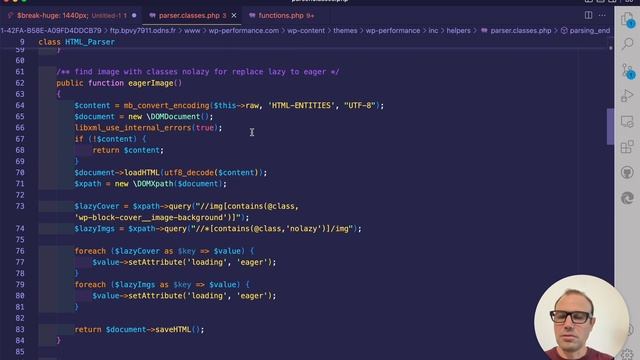Switch to the $break-huge Untitled-1 tab
Viewport: 640px width, 360px height.
click(x=72, y=16)
